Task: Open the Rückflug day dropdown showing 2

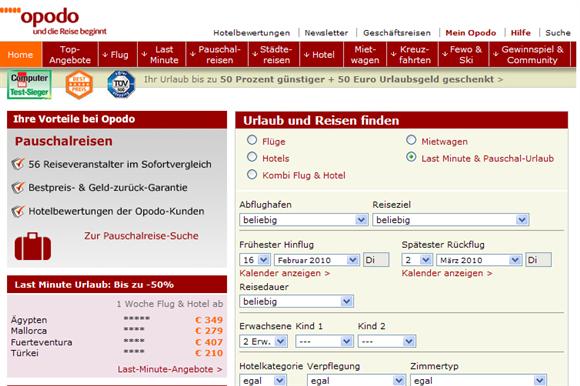Action: (x=417, y=260)
